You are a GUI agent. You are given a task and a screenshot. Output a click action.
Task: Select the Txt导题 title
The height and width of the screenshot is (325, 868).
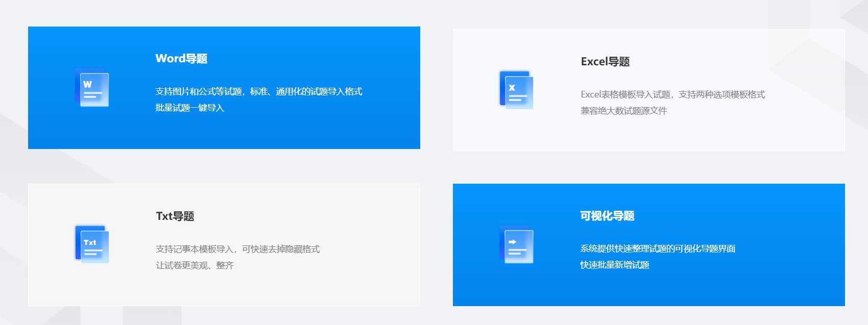pos(175,216)
